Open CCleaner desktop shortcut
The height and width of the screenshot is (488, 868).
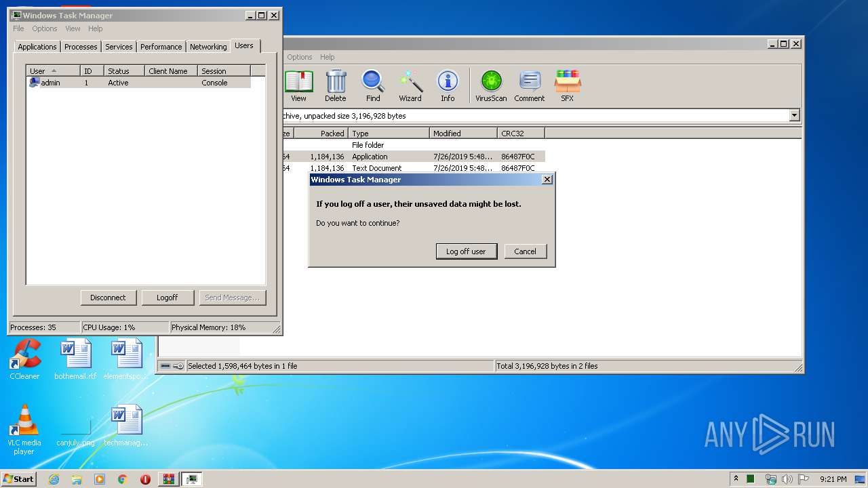[25, 360]
